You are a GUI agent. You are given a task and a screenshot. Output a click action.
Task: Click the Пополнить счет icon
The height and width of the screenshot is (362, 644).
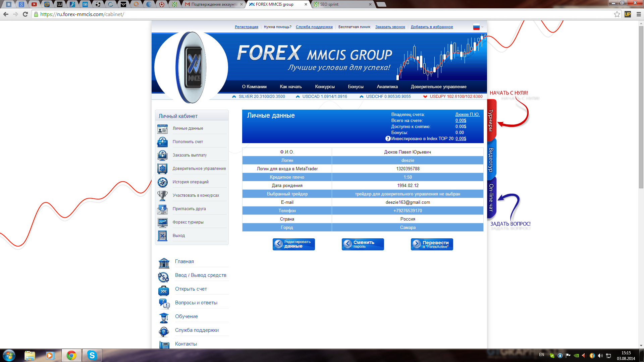(x=162, y=142)
